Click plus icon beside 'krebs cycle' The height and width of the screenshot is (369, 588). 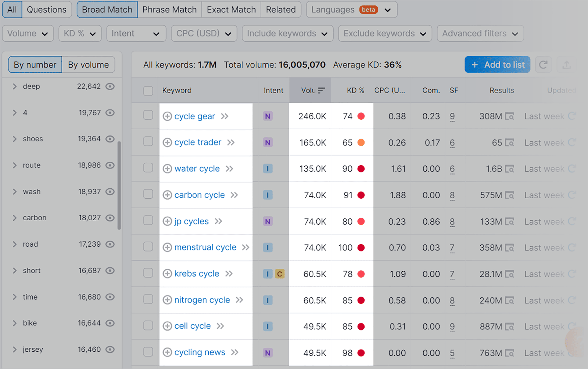[x=167, y=274]
